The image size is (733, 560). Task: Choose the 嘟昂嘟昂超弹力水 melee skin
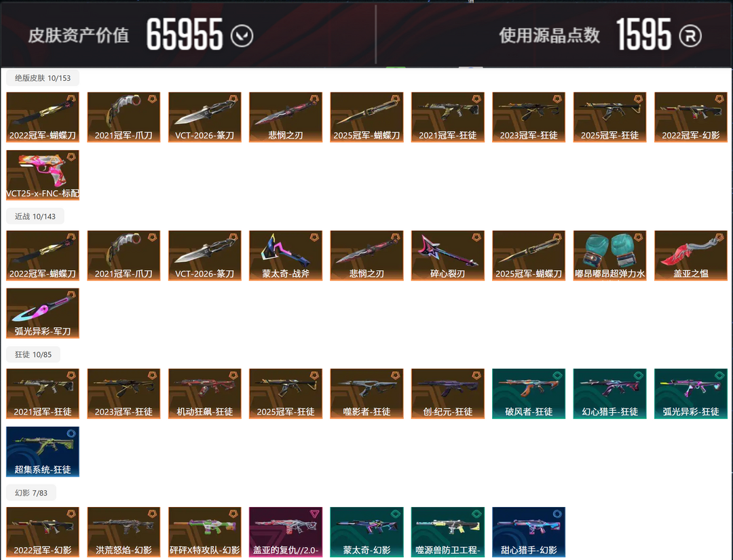click(x=609, y=256)
